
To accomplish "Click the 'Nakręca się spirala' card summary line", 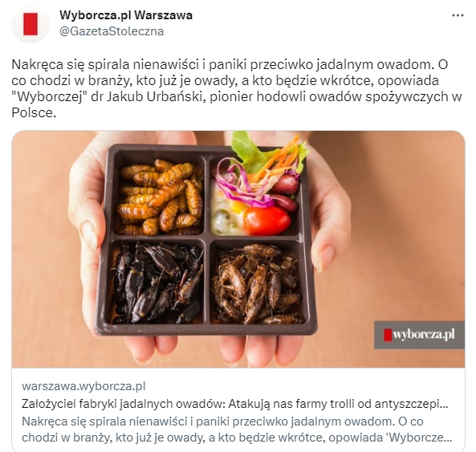I will (x=222, y=421).
